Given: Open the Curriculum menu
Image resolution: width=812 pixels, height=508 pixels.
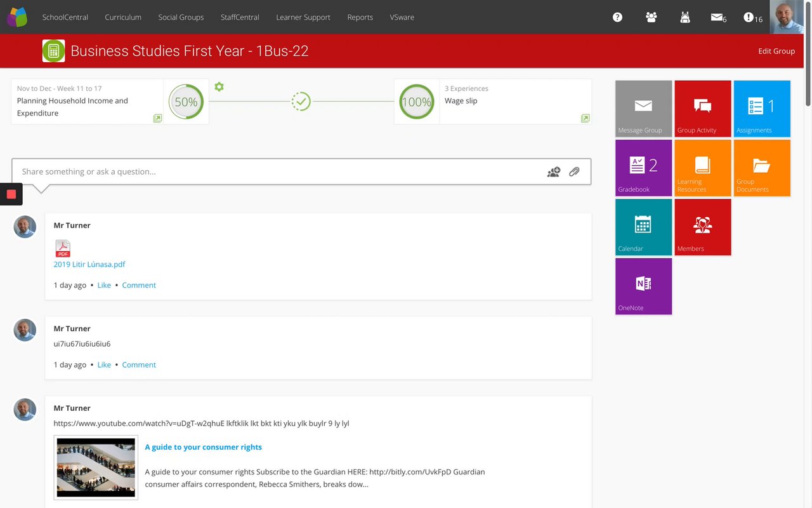Looking at the screenshot, I should [x=123, y=17].
